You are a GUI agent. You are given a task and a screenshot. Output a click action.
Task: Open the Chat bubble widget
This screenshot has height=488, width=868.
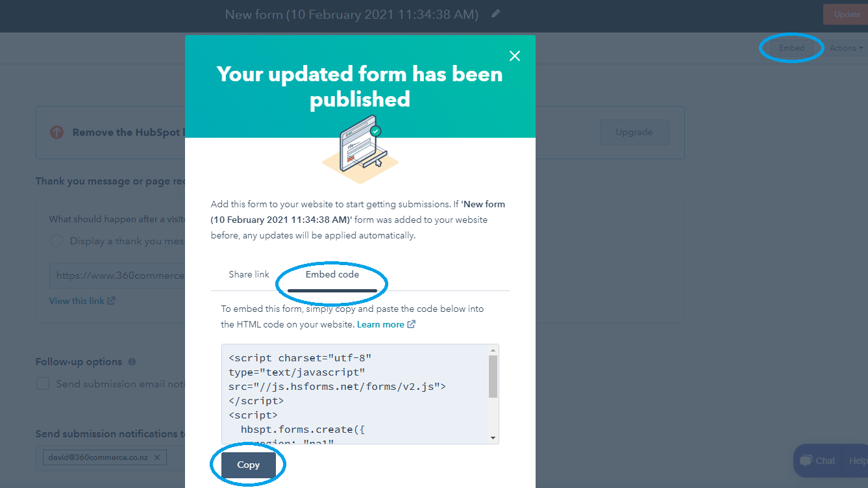click(x=817, y=461)
